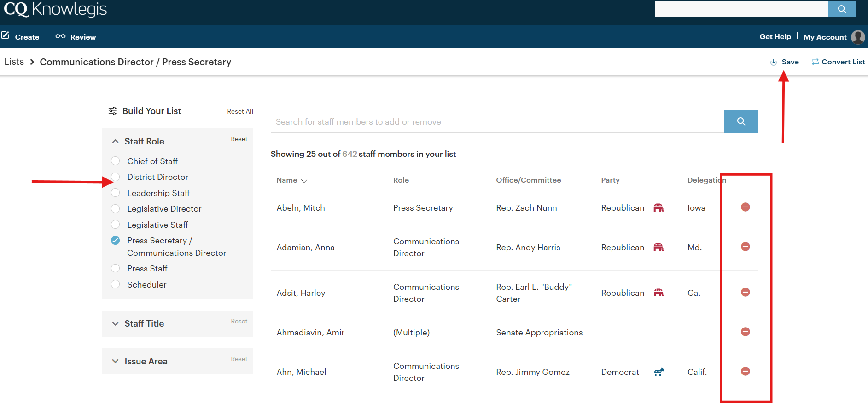Expand the Issue Area filter section
868x403 pixels.
coord(116,362)
